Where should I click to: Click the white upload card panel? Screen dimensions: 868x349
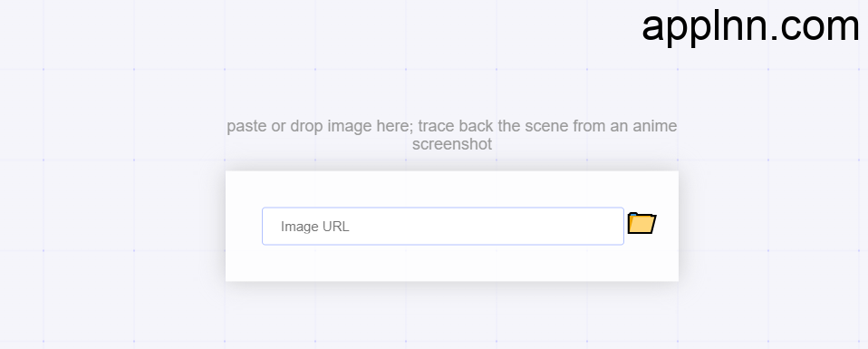pos(452,226)
